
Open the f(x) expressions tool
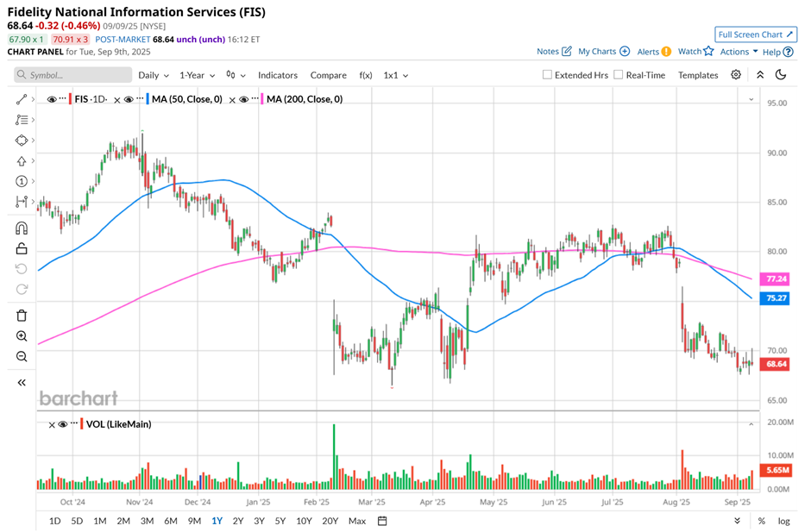[366, 75]
